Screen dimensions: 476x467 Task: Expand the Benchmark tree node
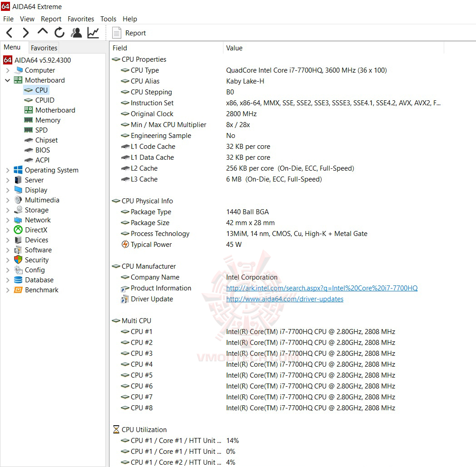tap(8, 290)
